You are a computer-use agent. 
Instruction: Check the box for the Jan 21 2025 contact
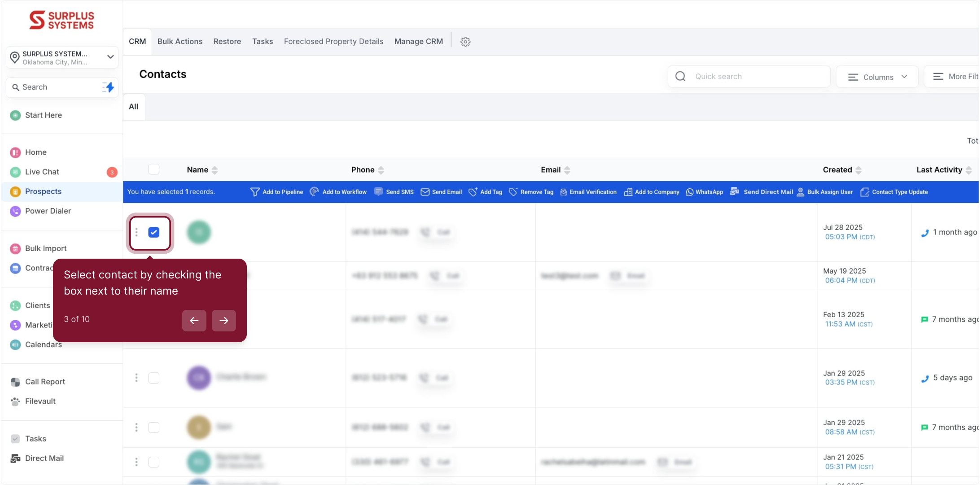point(154,462)
